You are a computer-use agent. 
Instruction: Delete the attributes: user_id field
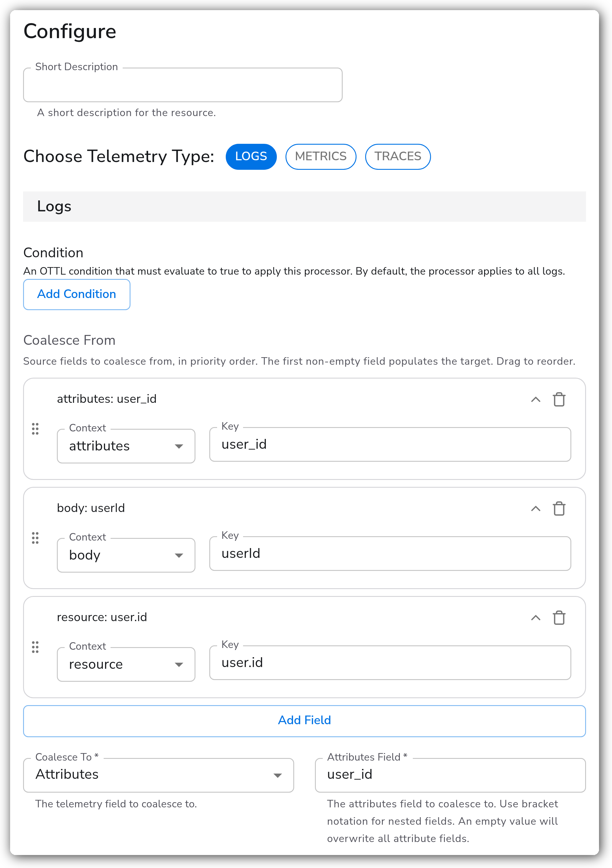pos(559,399)
